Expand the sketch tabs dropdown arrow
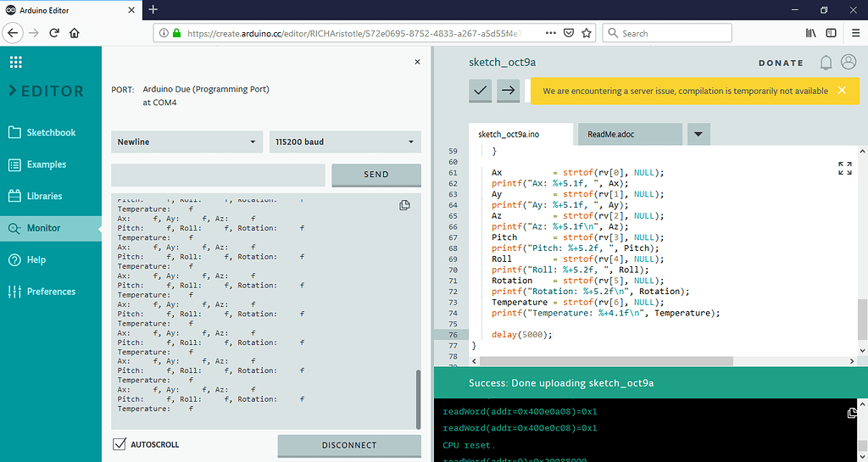Viewport: 868px width, 462px height. coord(698,134)
